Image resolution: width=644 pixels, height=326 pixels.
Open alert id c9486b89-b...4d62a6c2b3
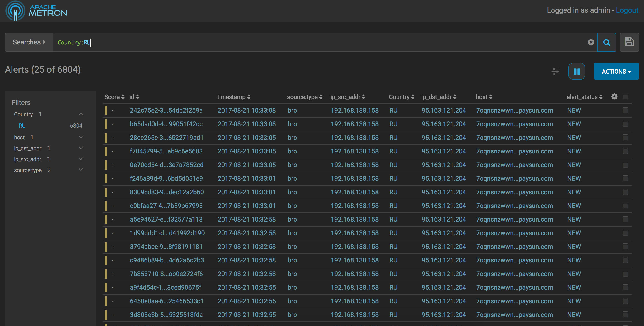pyautogui.click(x=167, y=260)
